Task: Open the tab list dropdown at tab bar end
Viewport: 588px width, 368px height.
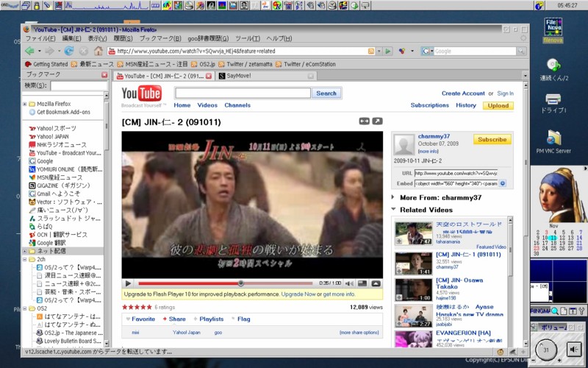Action: click(525, 76)
